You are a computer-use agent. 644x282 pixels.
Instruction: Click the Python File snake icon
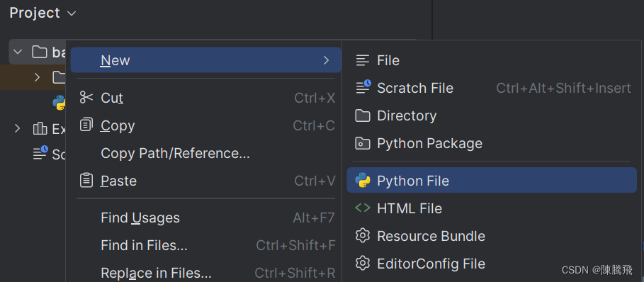coord(363,181)
